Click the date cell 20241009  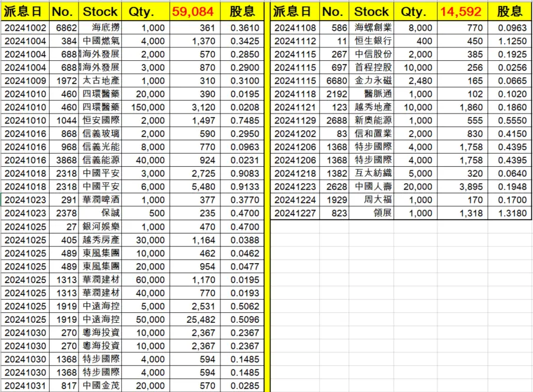coord(25,80)
